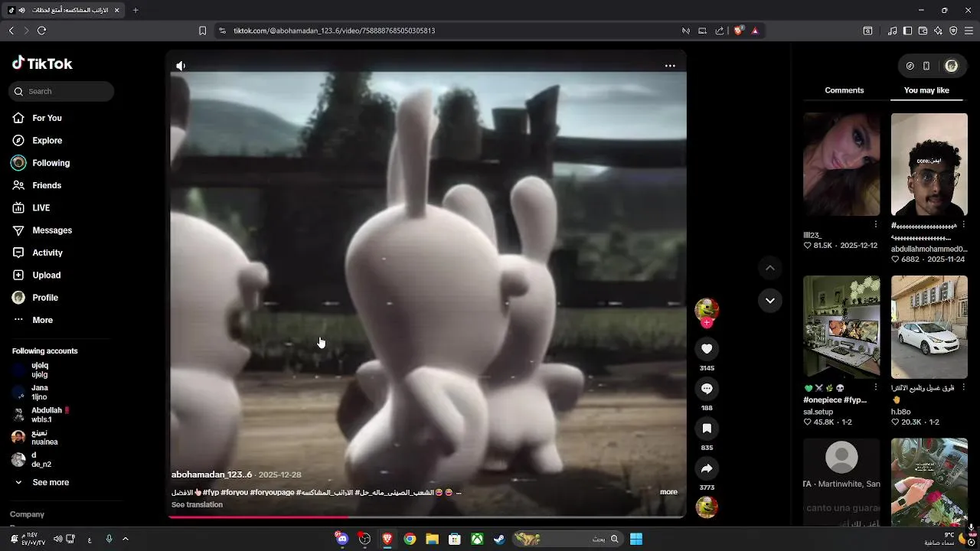Screen dimensions: 980x551
Task: Open the More sidebar menu
Action: click(x=33, y=320)
